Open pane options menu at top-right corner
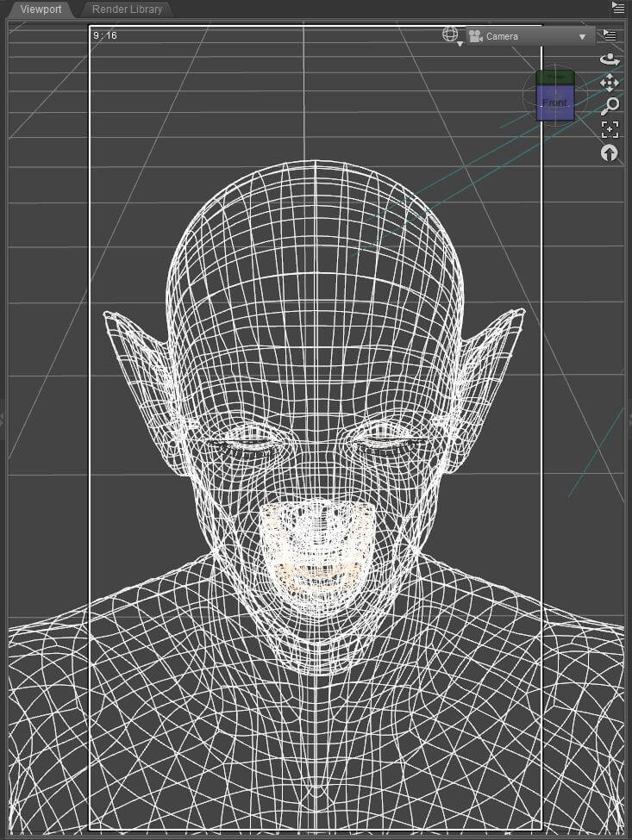The image size is (632, 840). click(618, 7)
